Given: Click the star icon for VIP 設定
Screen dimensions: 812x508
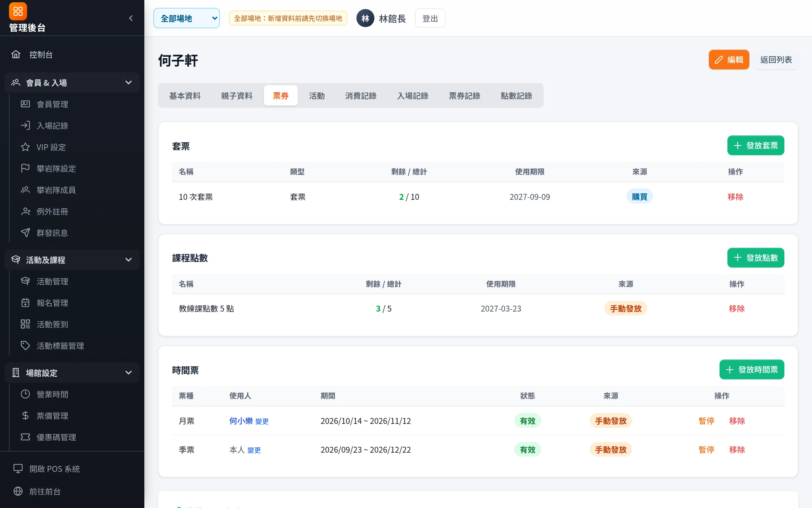Looking at the screenshot, I should point(25,147).
